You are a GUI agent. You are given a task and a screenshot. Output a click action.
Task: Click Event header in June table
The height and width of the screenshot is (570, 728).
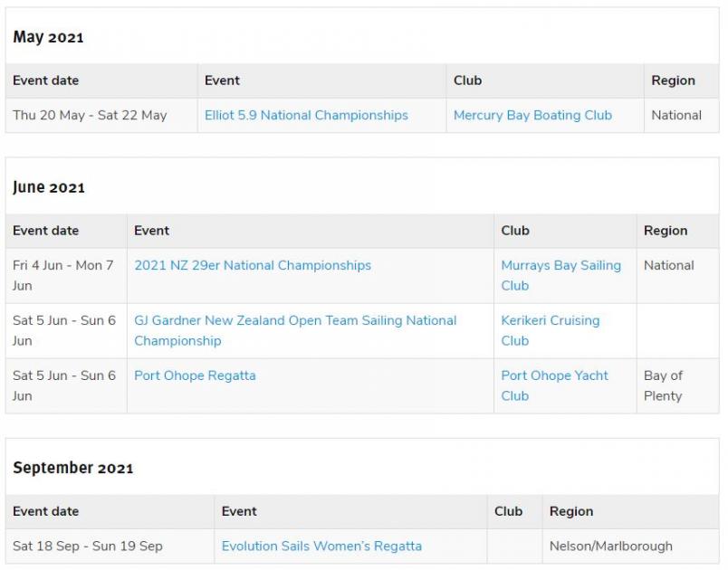(x=152, y=231)
